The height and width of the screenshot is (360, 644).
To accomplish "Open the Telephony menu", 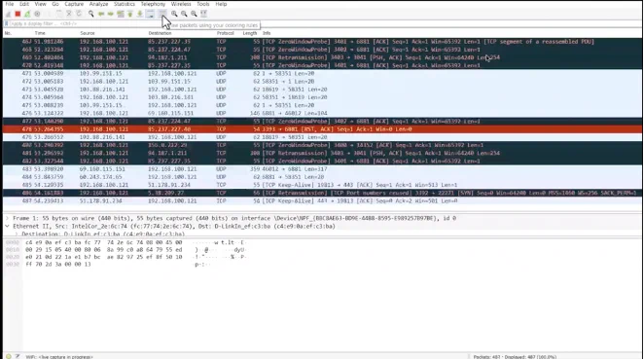I will [x=153, y=4].
